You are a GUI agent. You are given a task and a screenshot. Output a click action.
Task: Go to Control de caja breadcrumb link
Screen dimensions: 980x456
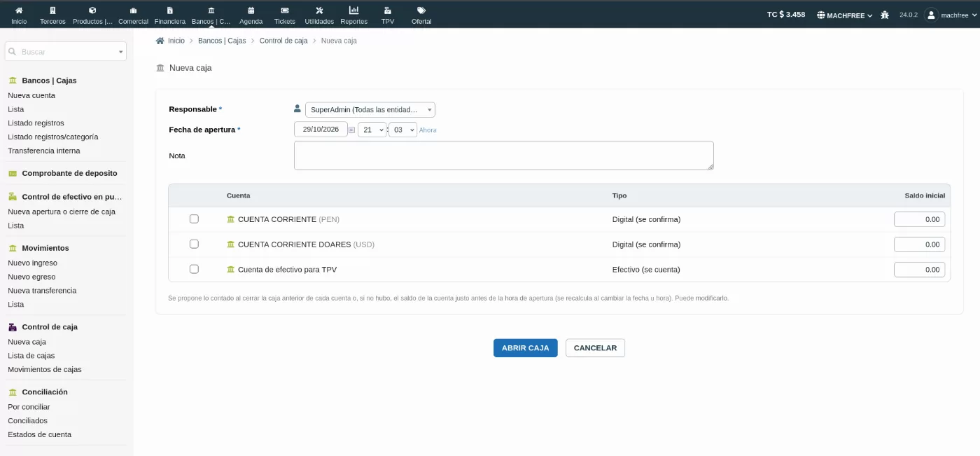pos(283,41)
